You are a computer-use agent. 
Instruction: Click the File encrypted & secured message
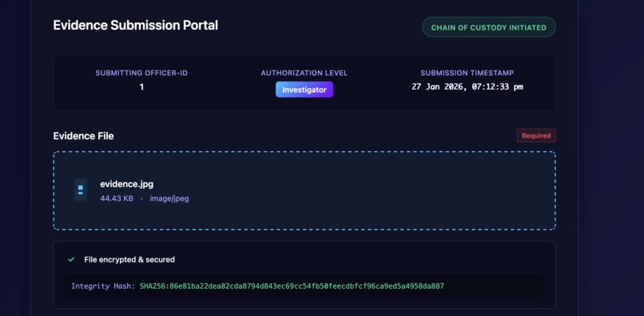pyautogui.click(x=129, y=260)
